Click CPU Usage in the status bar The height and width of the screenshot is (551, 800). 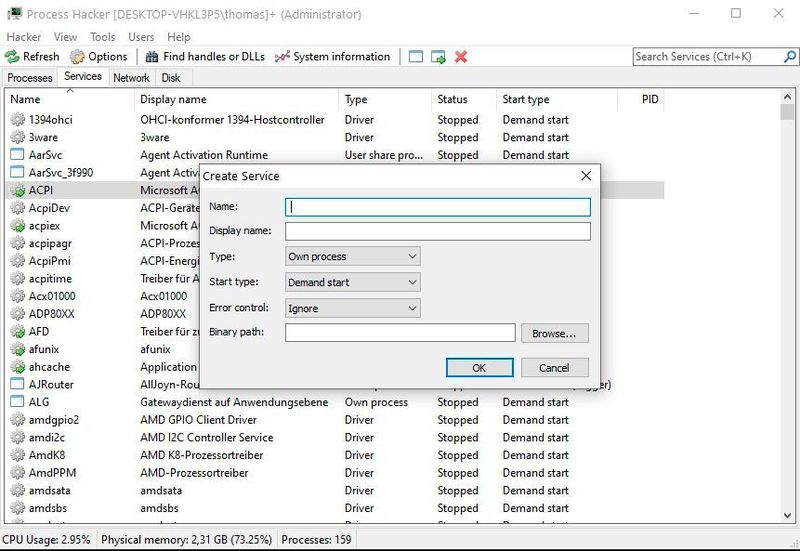(46, 539)
